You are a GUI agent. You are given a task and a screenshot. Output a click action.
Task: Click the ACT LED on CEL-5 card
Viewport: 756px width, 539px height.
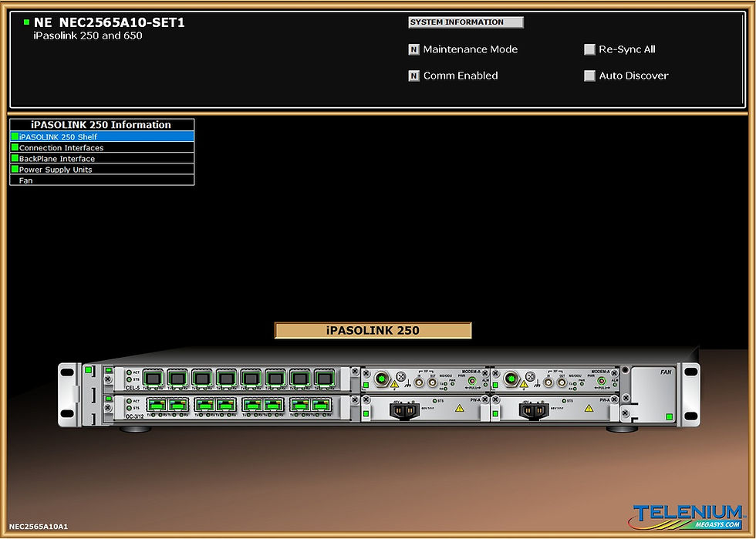129,372
